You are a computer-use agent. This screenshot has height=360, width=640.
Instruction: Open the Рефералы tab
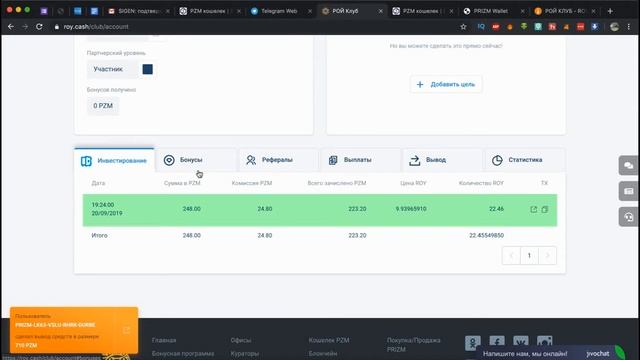pos(278,160)
